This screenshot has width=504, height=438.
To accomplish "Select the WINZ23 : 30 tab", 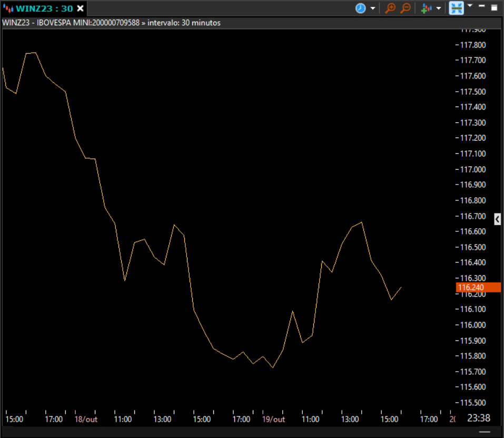I will pos(44,8).
